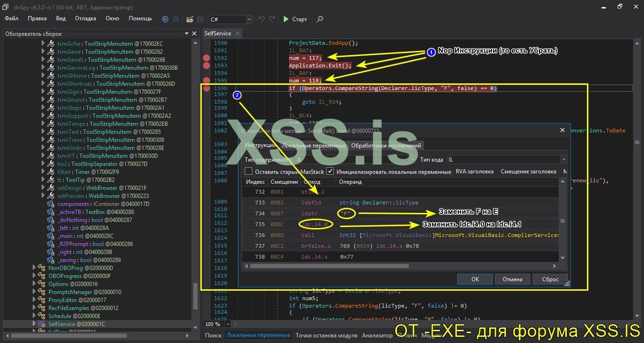The image size is (644, 343).
Task: Click the field icon beside _saving
Action: pyautogui.click(x=51, y=260)
